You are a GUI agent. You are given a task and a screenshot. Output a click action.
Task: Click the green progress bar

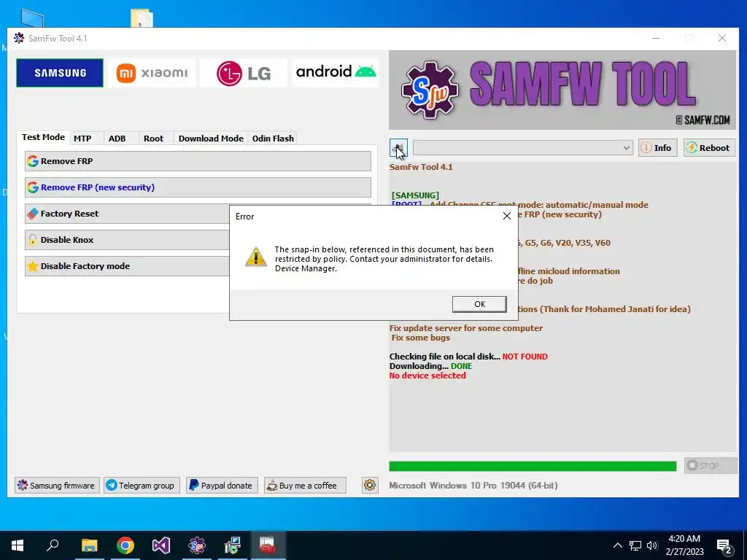click(x=533, y=466)
